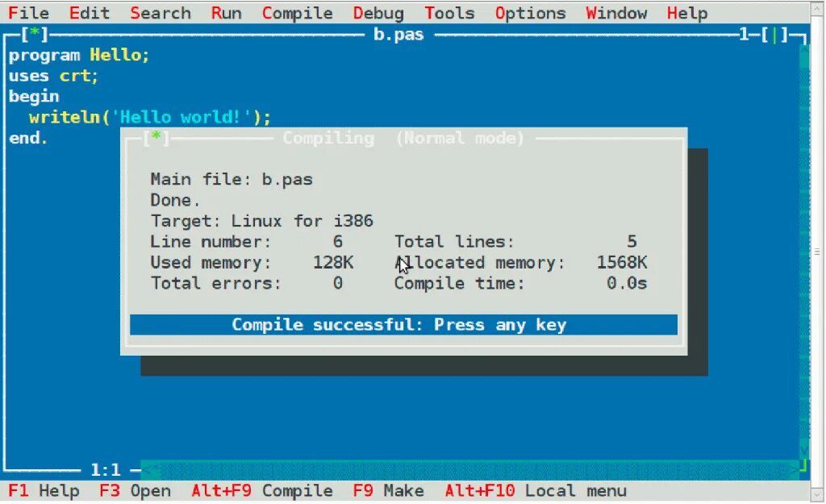Click the outer window scrollbar down arrow
Viewport: 826px width, 504px height.
tap(818, 494)
